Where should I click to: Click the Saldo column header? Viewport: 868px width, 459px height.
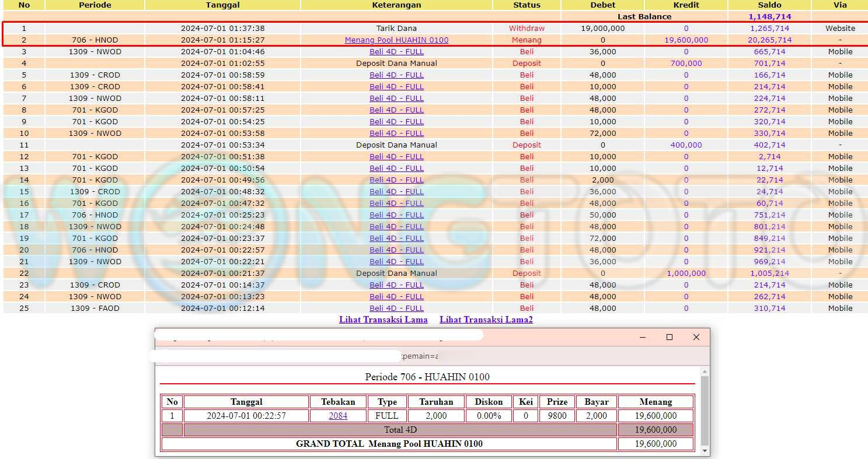click(769, 5)
